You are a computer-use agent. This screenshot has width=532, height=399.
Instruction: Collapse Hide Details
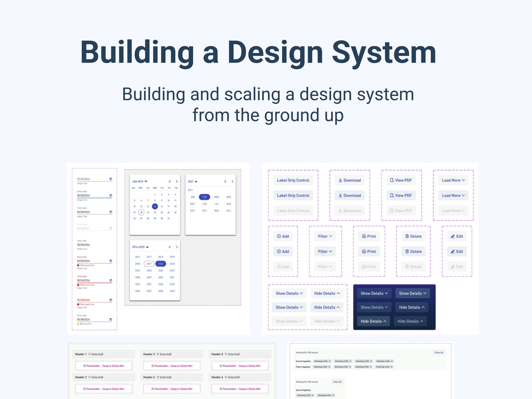pyautogui.click(x=327, y=293)
